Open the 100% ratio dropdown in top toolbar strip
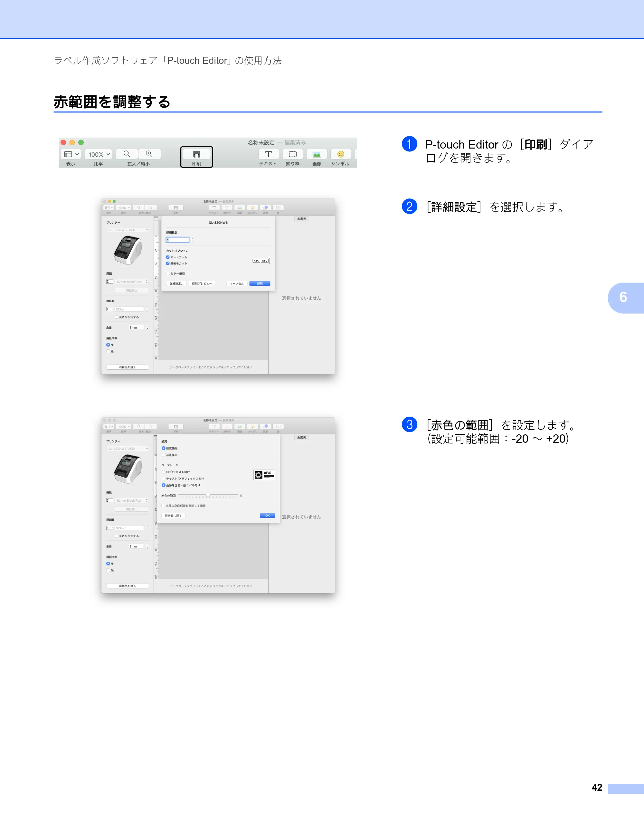The height and width of the screenshot is (832, 644). (x=98, y=154)
